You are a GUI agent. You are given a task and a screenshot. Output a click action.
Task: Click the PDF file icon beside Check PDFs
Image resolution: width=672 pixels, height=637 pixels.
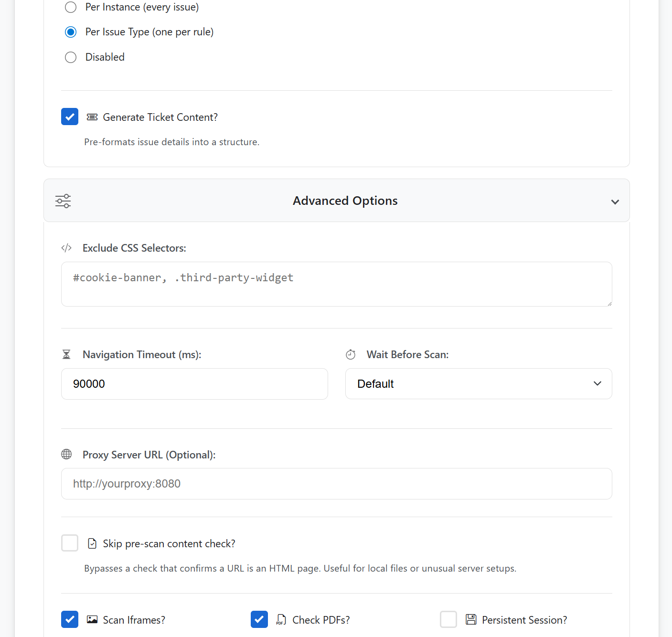[281, 619]
